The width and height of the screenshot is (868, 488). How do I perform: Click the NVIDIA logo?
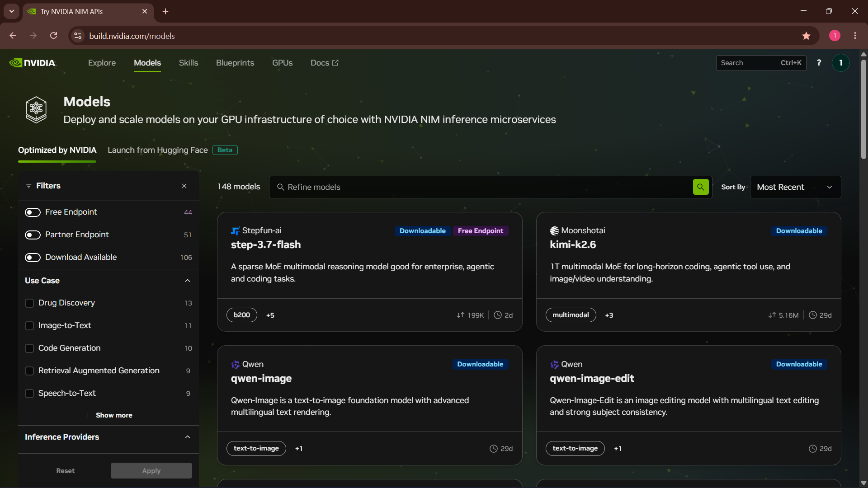click(x=33, y=63)
